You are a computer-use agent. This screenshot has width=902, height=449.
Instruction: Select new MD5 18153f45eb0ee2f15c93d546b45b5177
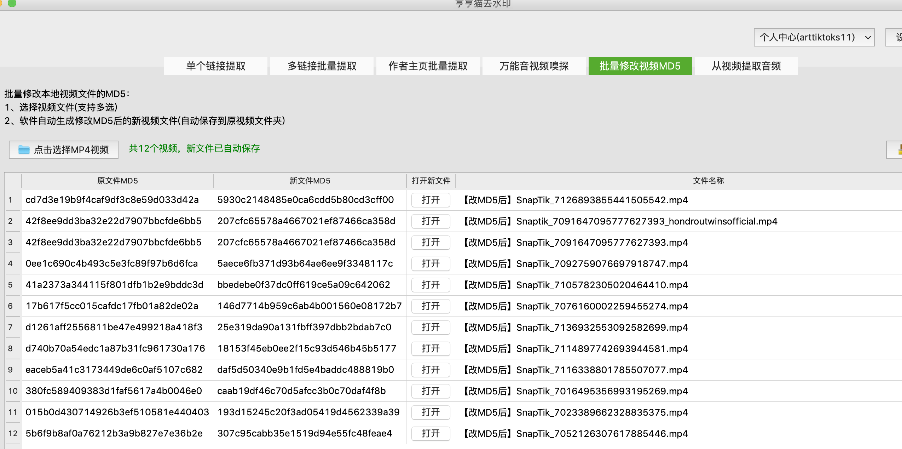click(307, 348)
